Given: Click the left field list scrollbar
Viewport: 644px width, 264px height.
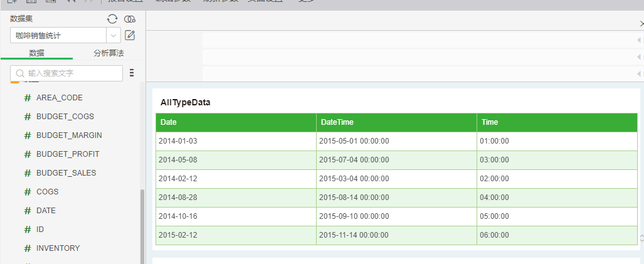Looking at the screenshot, I should 142,226.
